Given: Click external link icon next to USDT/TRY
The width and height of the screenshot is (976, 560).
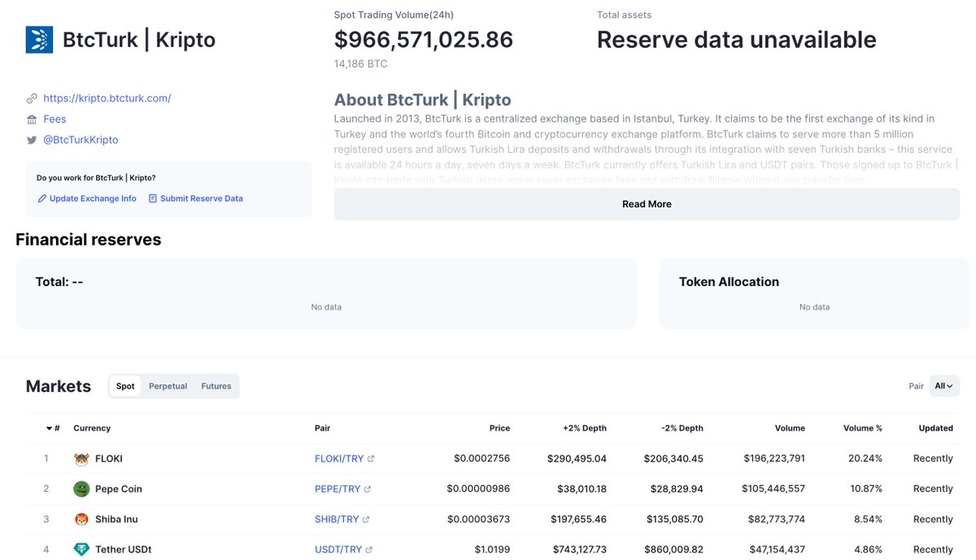Looking at the screenshot, I should (x=370, y=550).
